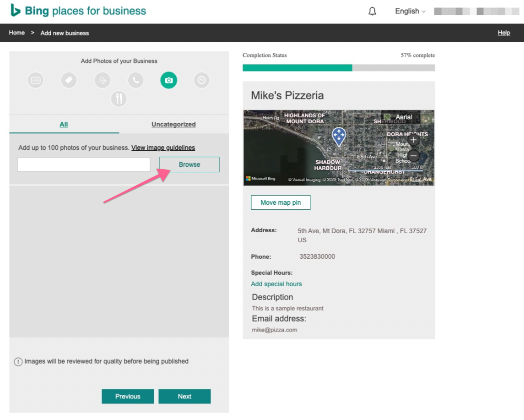Open the View image guidelines link

point(163,148)
